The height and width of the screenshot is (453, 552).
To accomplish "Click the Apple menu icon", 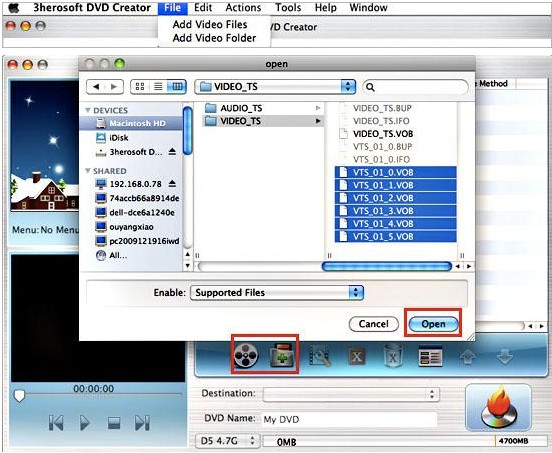I will point(13,8).
